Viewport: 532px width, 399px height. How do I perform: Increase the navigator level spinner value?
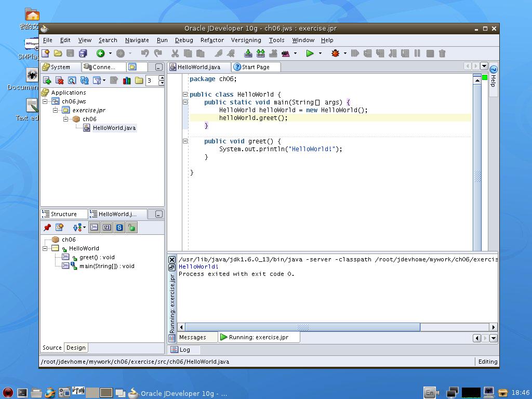(x=161, y=78)
